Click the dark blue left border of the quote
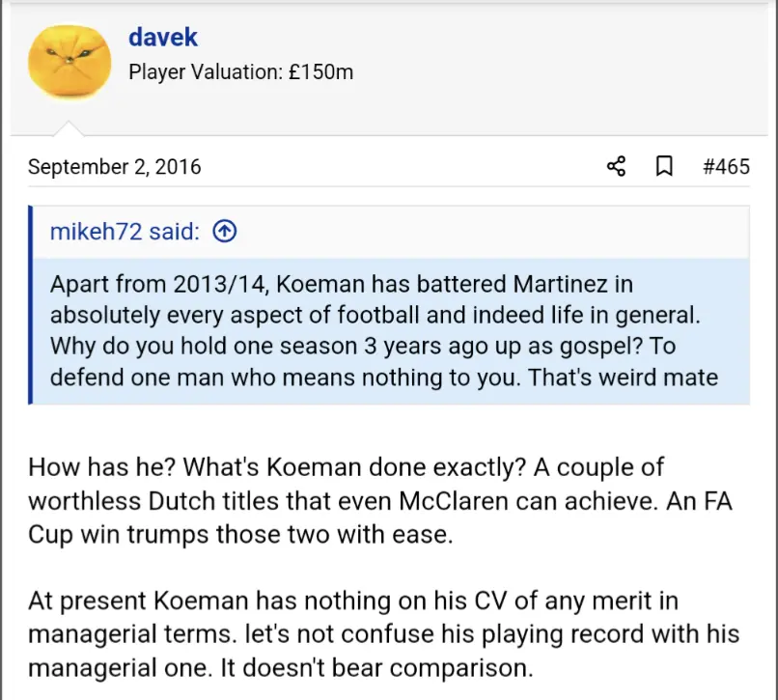 point(31,304)
